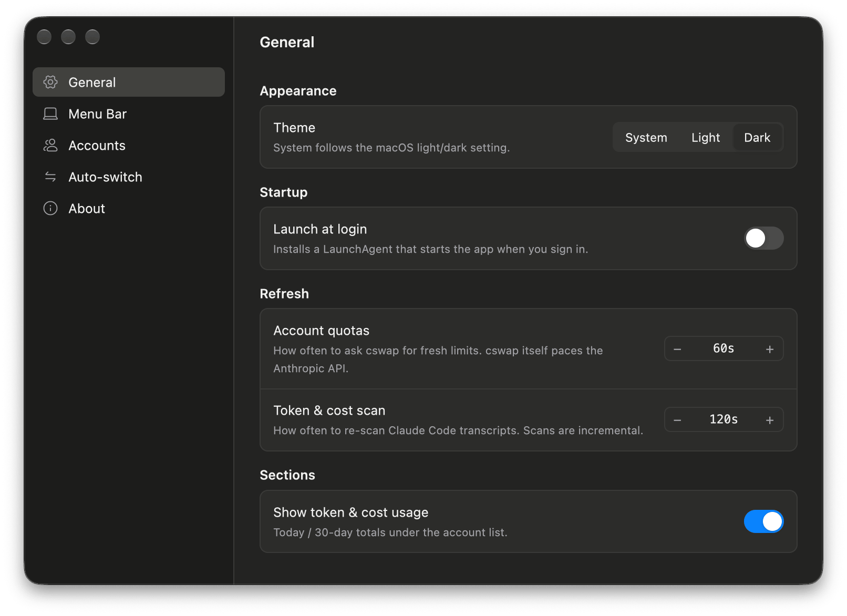Open the Menu Bar settings pane
The height and width of the screenshot is (616, 847).
pyautogui.click(x=129, y=114)
